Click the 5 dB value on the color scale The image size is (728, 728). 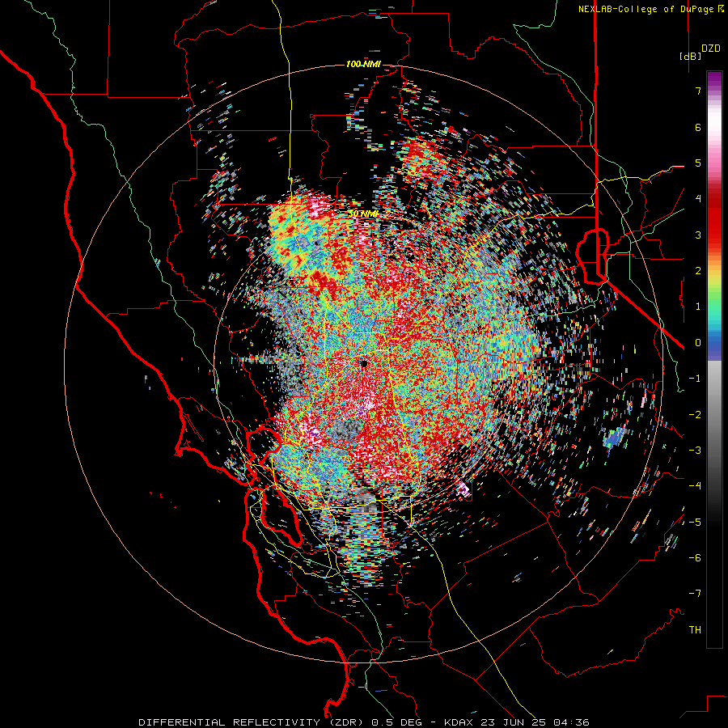point(698,163)
